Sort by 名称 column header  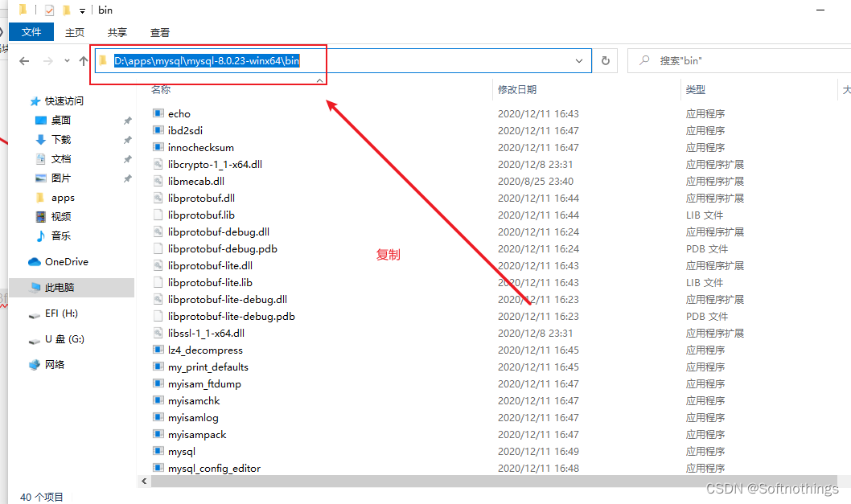click(161, 89)
